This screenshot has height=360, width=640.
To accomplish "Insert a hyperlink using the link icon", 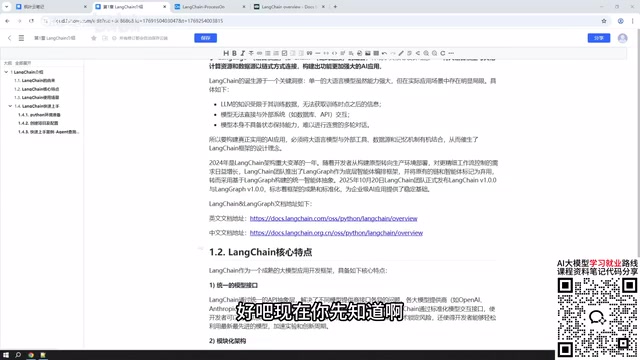I will click(x=259, y=53).
